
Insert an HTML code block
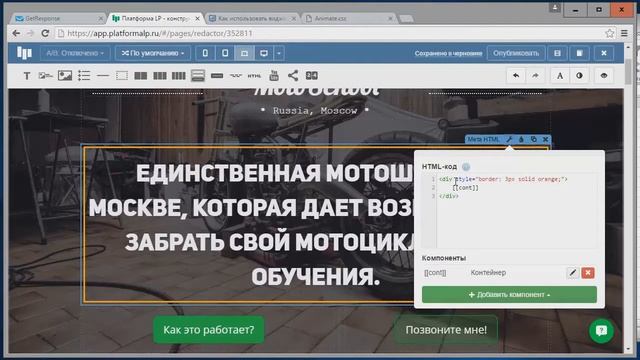(254, 76)
